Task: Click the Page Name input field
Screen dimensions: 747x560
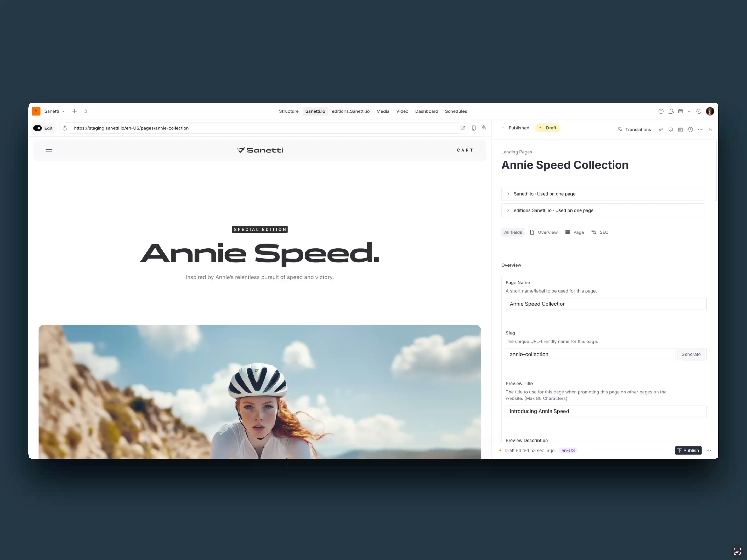Action: click(x=605, y=304)
